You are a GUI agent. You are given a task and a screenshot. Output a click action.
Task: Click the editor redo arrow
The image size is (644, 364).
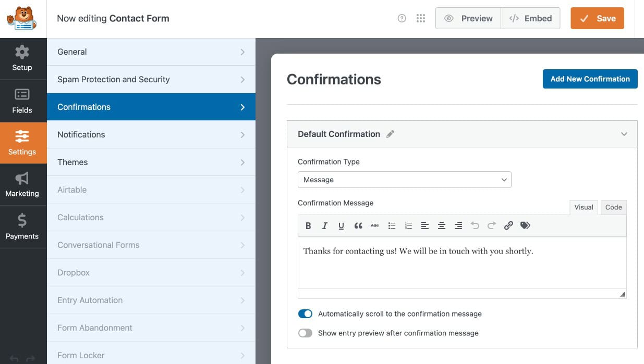pyautogui.click(x=492, y=225)
